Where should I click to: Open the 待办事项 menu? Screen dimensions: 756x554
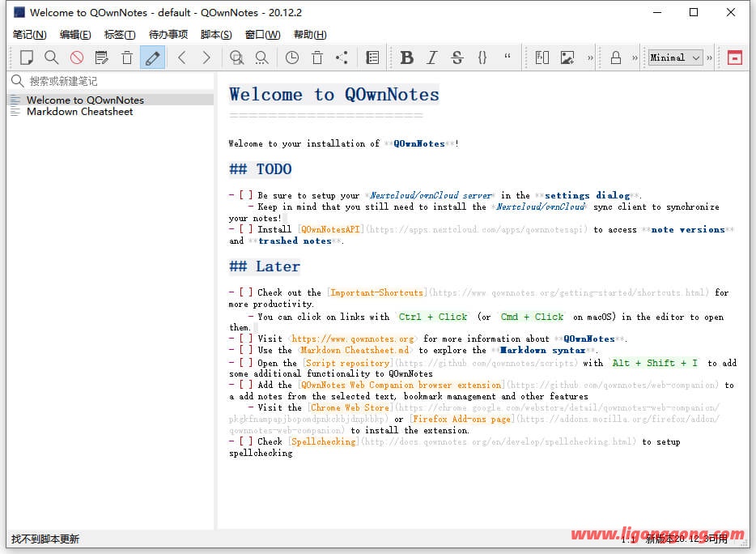click(x=168, y=34)
